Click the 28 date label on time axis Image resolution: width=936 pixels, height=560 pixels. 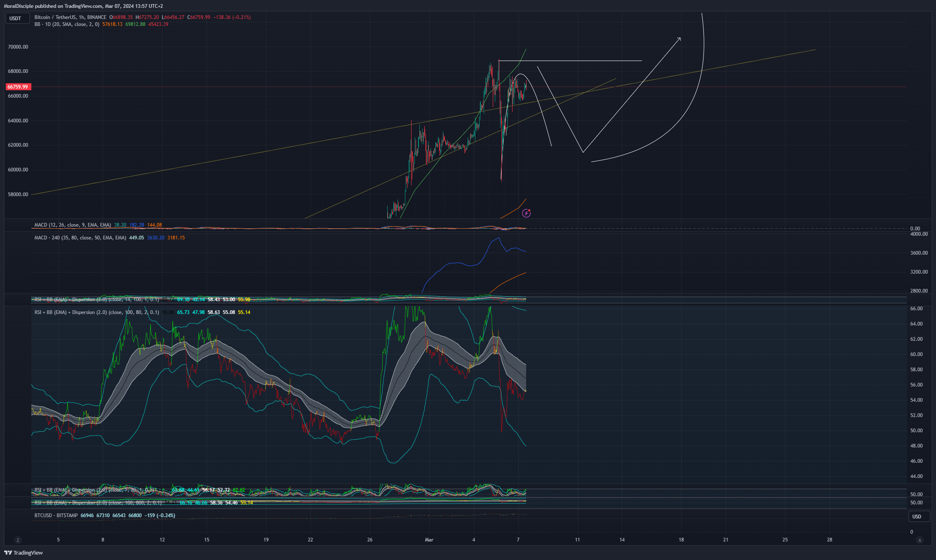tap(830, 540)
